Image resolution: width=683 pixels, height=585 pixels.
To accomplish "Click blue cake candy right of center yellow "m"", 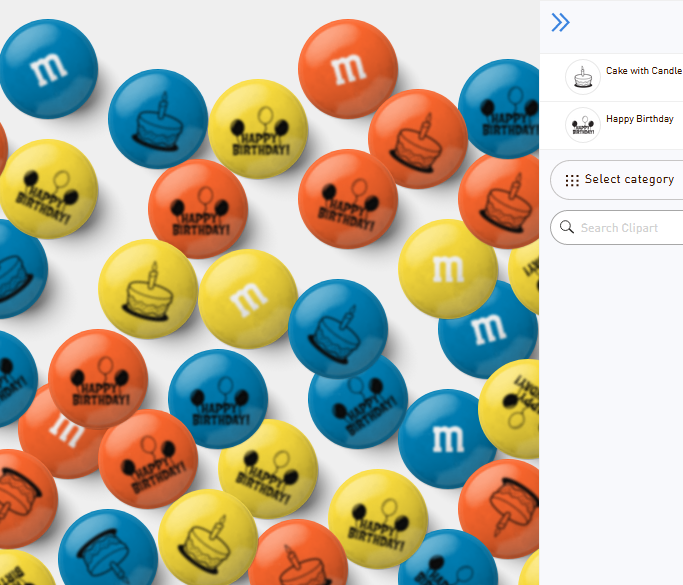I will tap(337, 328).
